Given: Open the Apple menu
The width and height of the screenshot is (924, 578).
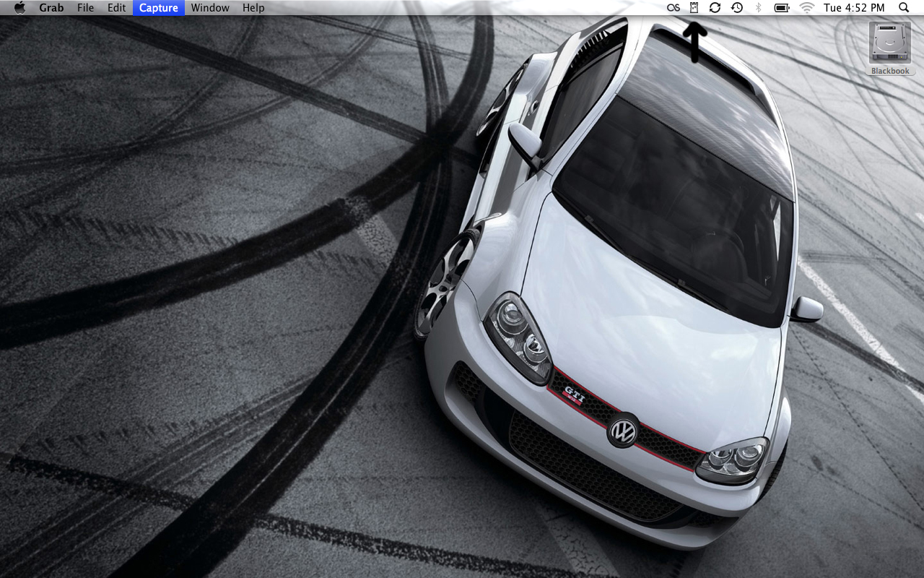Looking at the screenshot, I should 19,8.
